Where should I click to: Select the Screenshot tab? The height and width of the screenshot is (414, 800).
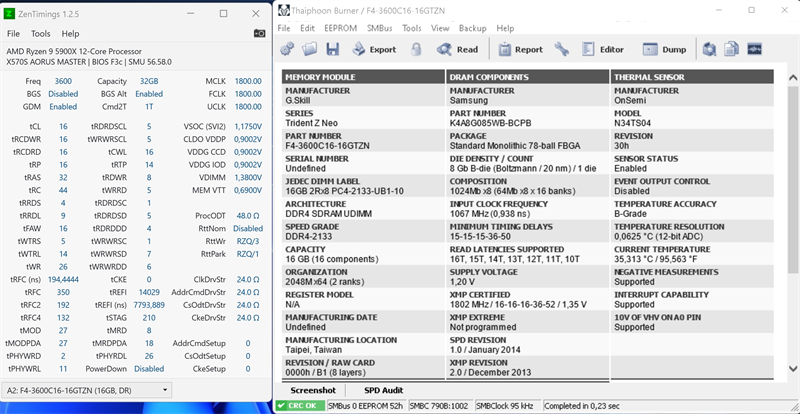pyautogui.click(x=313, y=389)
